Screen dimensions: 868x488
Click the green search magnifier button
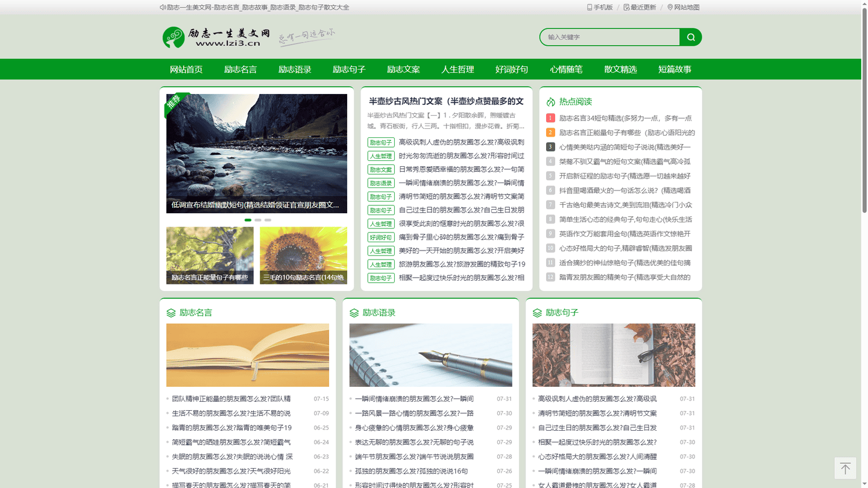(691, 37)
